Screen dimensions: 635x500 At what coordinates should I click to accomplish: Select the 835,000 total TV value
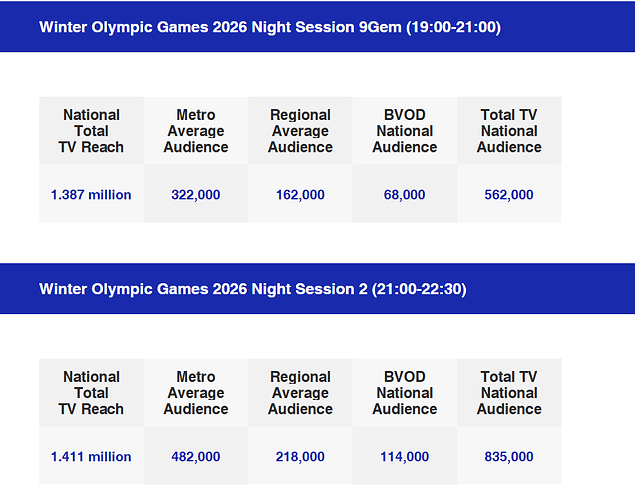(x=509, y=457)
